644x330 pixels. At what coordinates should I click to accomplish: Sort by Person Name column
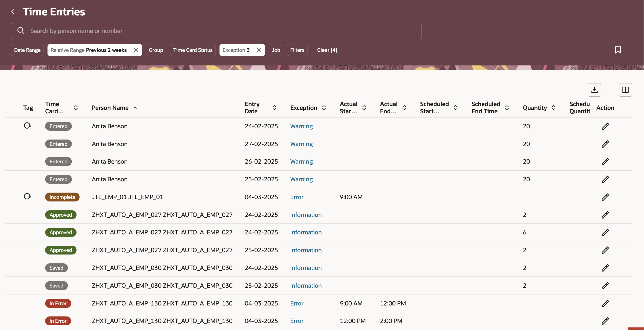click(135, 108)
